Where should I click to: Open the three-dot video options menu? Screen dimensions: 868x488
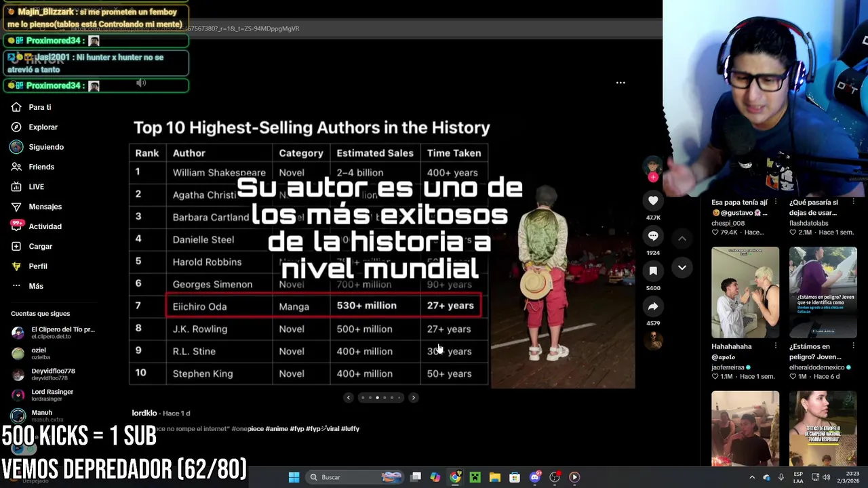620,83
